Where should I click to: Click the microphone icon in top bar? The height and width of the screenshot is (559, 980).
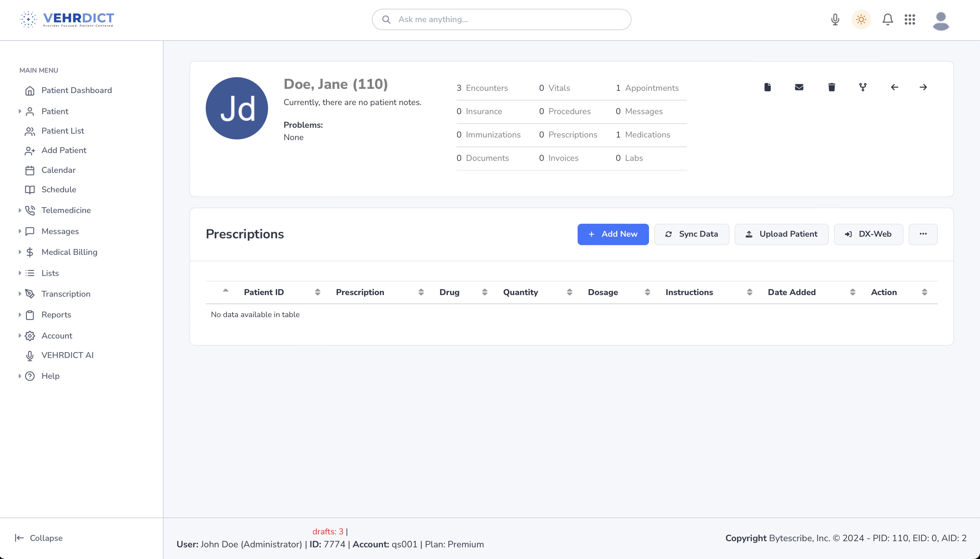(x=835, y=19)
